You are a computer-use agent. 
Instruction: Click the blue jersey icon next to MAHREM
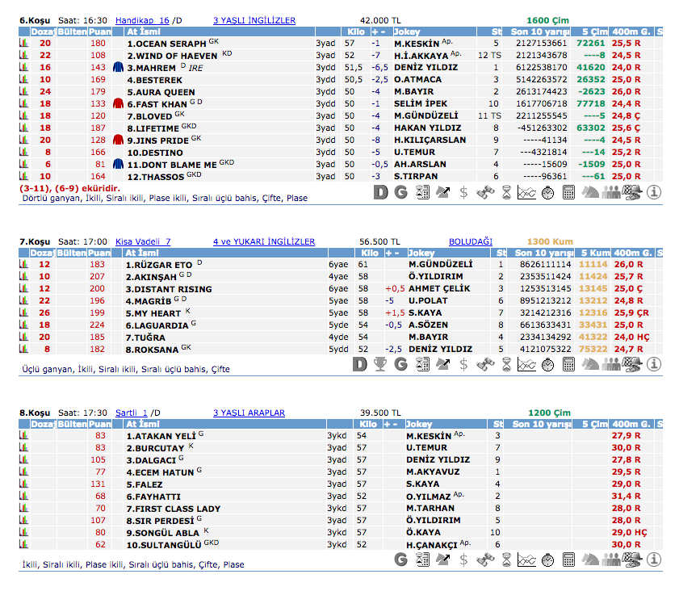click(118, 68)
